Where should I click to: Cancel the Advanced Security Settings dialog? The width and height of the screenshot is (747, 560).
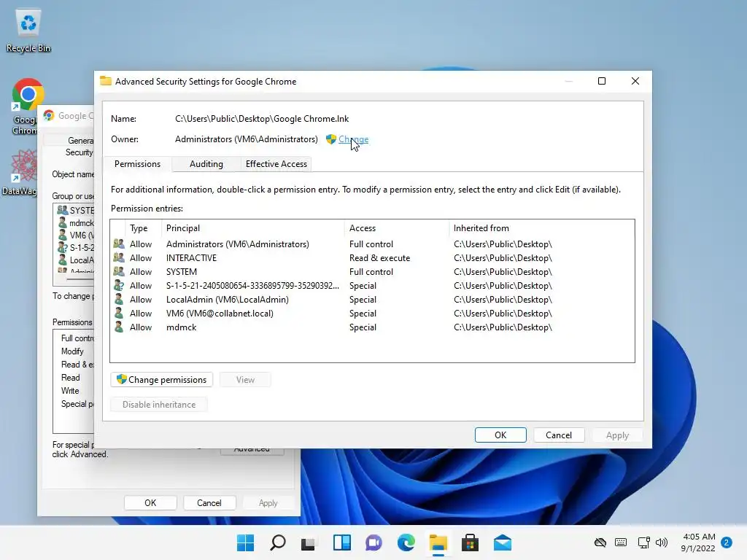point(559,435)
